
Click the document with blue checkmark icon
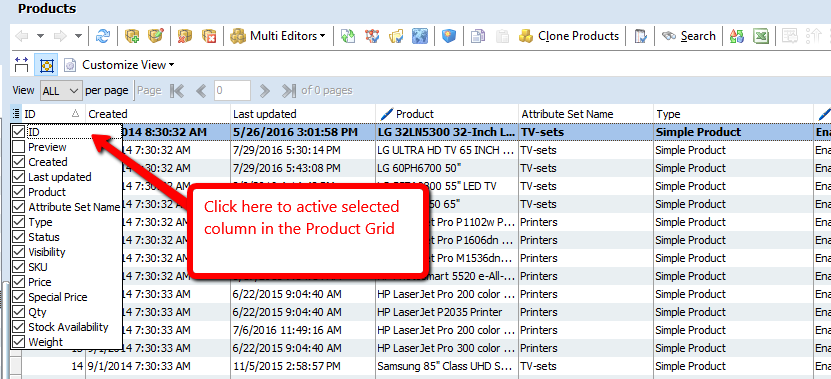641,36
